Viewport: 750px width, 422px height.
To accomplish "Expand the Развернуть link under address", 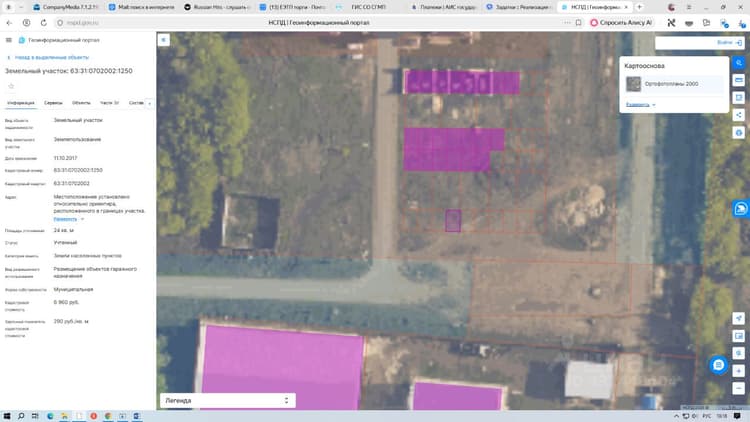I will tap(68, 219).
